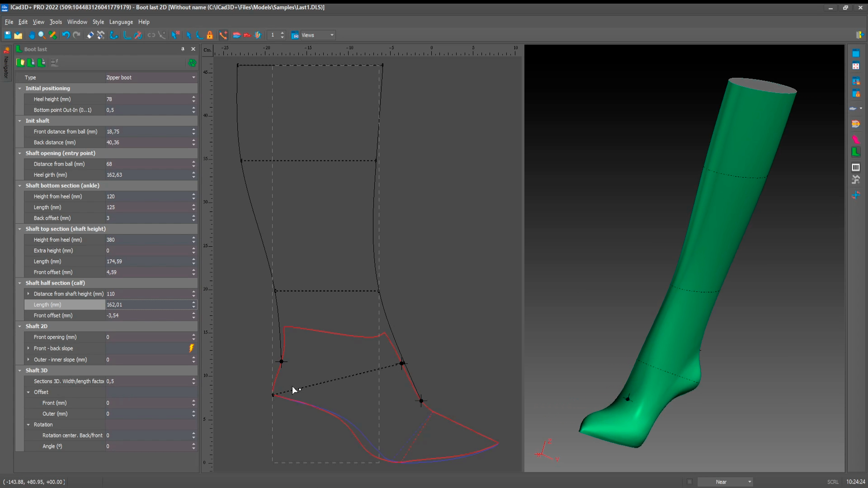The image size is (868, 488).
Task: Click the undo arrow icon in toolbar
Action: click(x=66, y=35)
